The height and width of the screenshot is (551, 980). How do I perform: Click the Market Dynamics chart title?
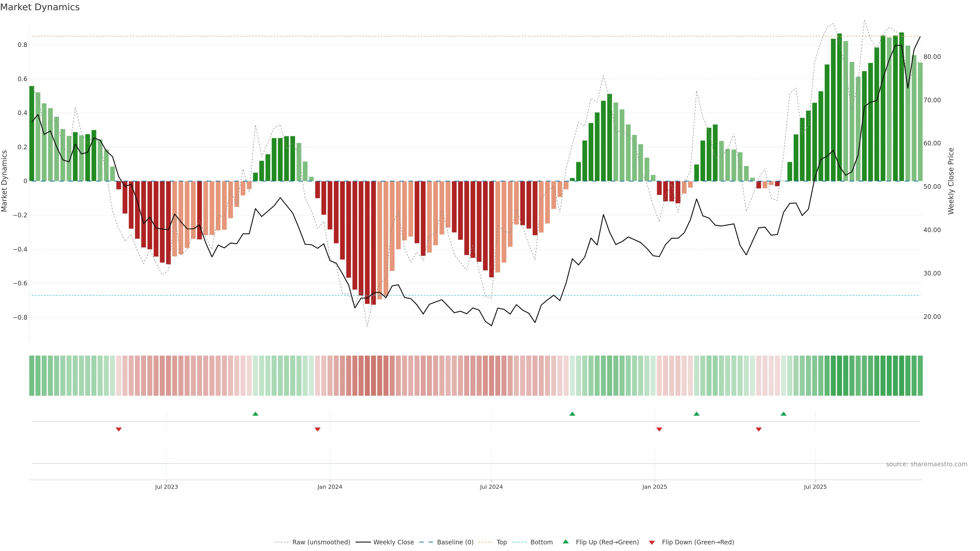[40, 7]
